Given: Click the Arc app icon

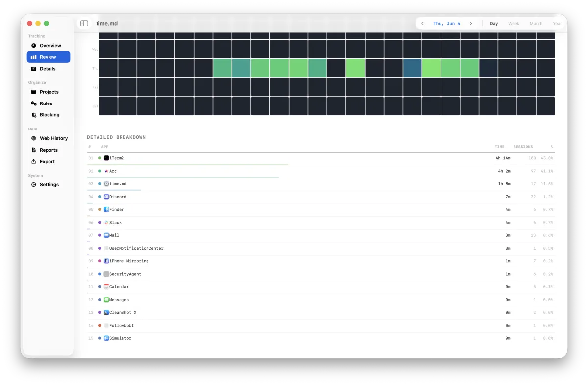Looking at the screenshot, I should click(x=106, y=171).
